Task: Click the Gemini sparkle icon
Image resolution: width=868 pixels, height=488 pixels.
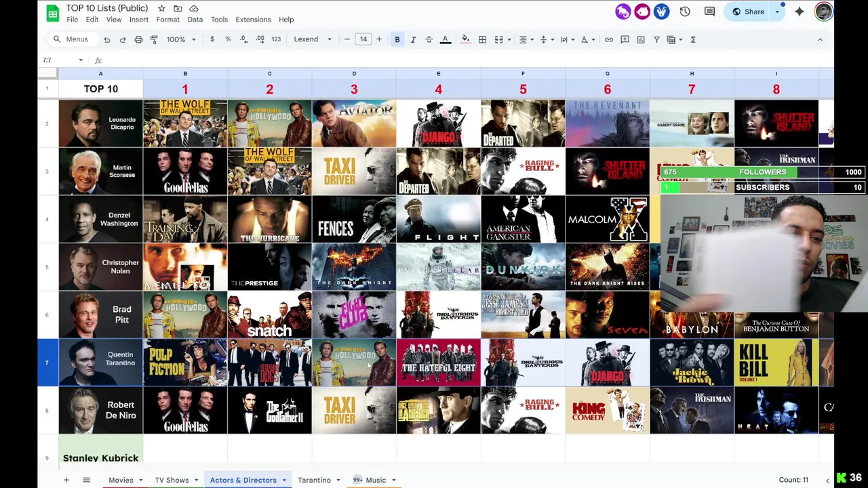Action: (800, 12)
